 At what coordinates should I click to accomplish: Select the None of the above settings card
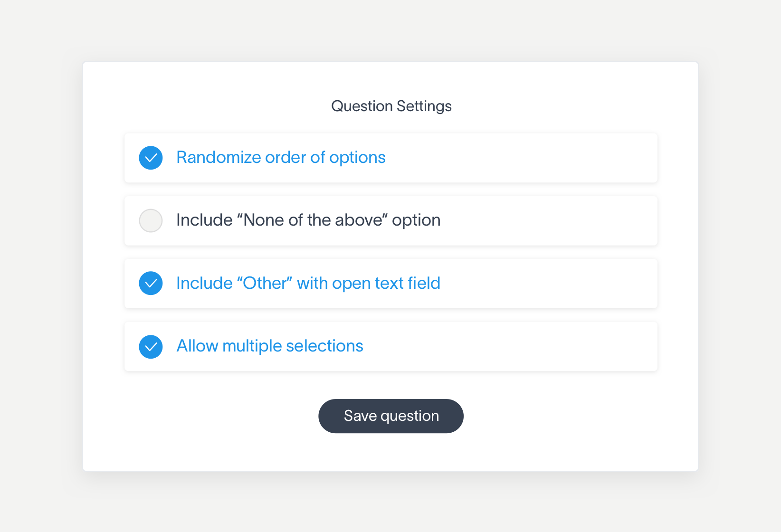tap(523, 220)
